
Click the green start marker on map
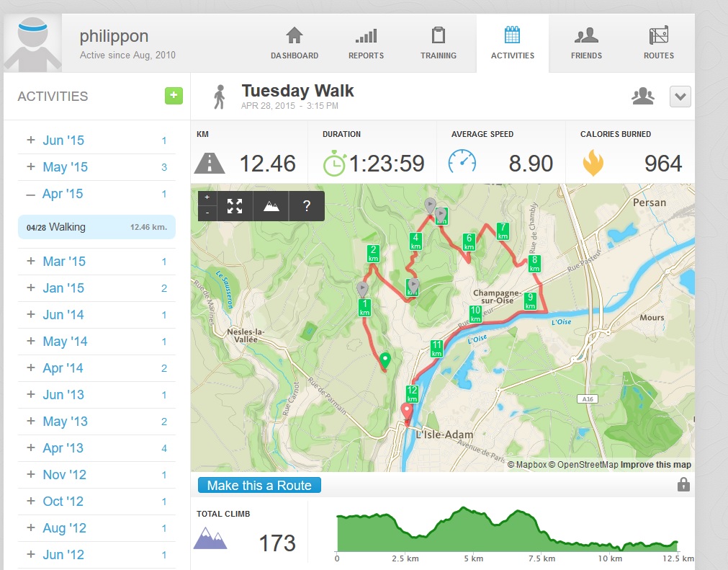pyautogui.click(x=385, y=360)
